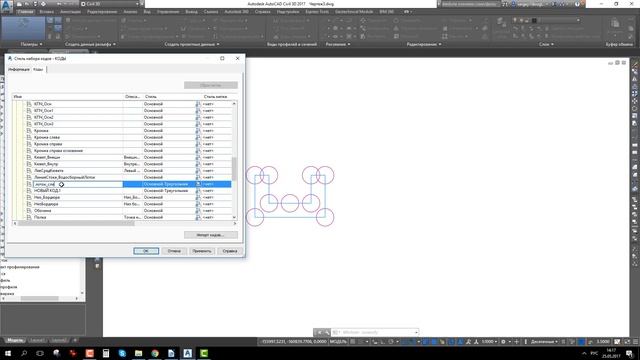Open Camtasia from the taskbar
The image size is (640, 360).
click(x=204, y=353)
